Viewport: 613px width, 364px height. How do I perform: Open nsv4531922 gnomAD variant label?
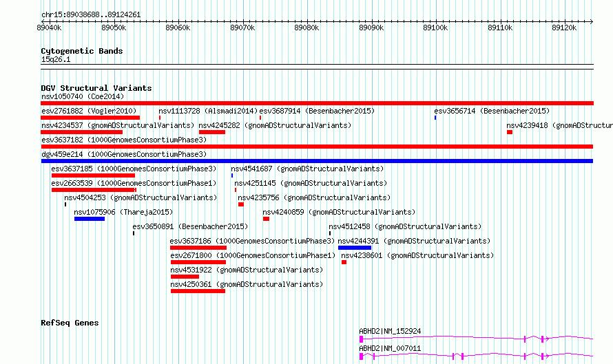tap(247, 270)
